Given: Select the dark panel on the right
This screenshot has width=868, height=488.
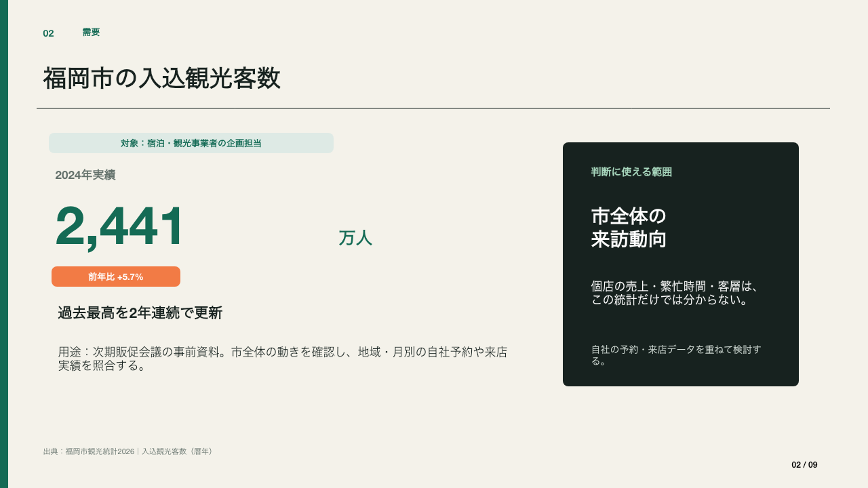Looking at the screenshot, I should click(681, 264).
